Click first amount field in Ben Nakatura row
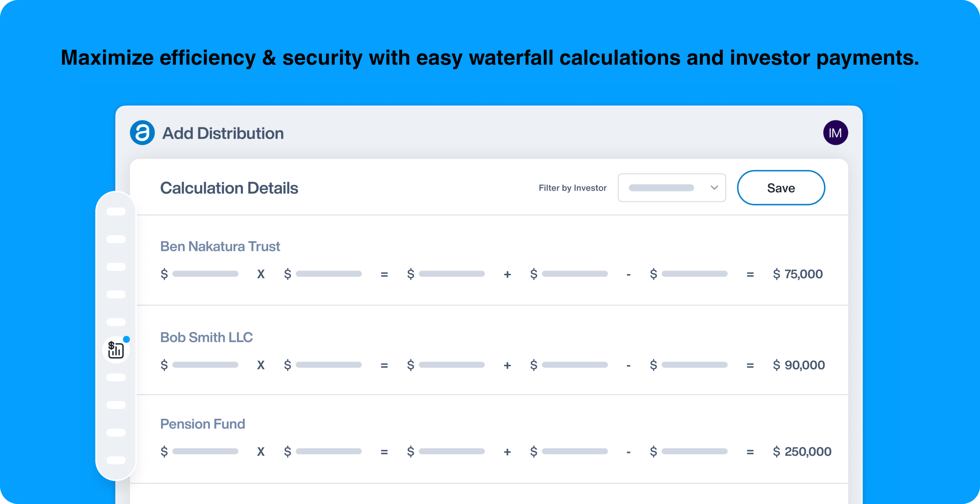 [205, 274]
